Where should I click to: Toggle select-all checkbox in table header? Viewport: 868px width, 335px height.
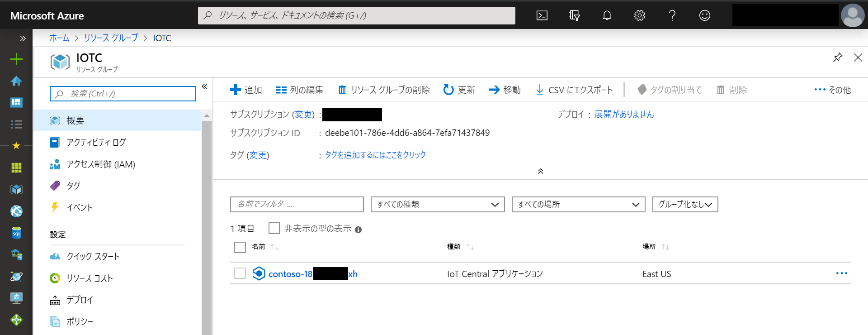pyautogui.click(x=240, y=247)
